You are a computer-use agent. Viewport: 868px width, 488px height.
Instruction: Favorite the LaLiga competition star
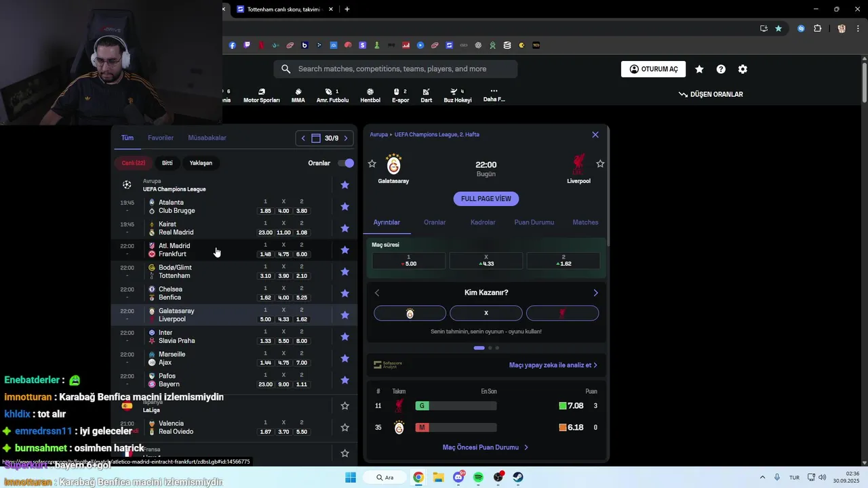pos(344,406)
